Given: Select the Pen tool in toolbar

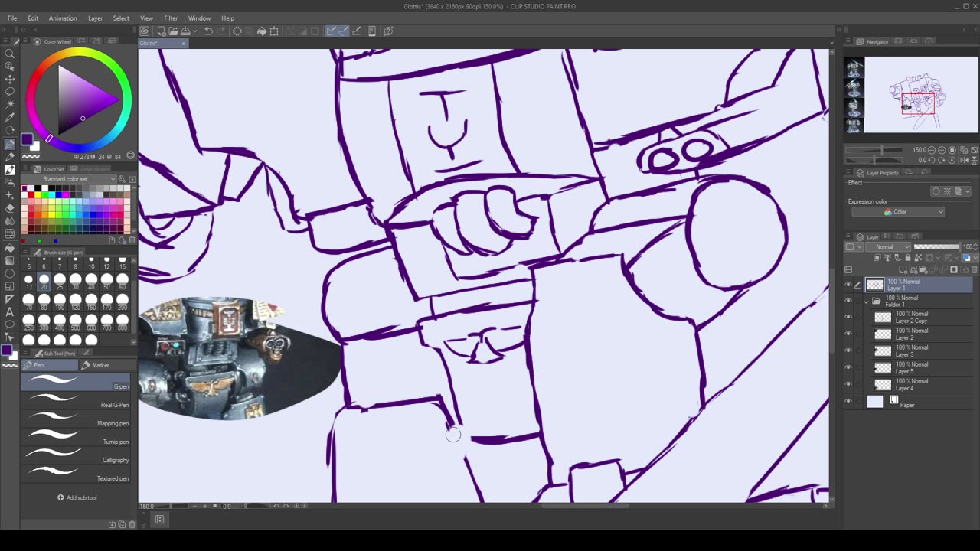Looking at the screenshot, I should (x=9, y=144).
